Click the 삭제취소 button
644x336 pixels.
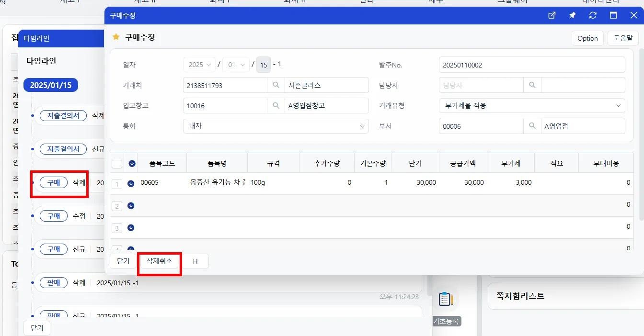coord(160,261)
